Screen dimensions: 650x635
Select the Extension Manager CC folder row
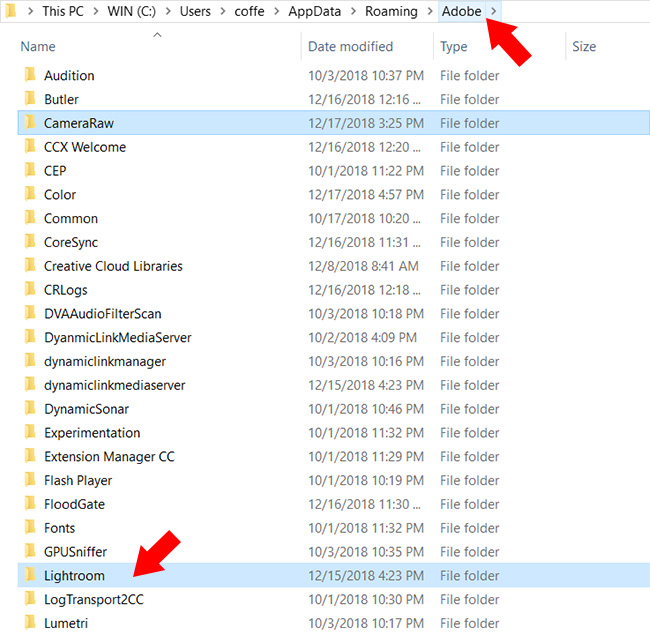(x=109, y=457)
